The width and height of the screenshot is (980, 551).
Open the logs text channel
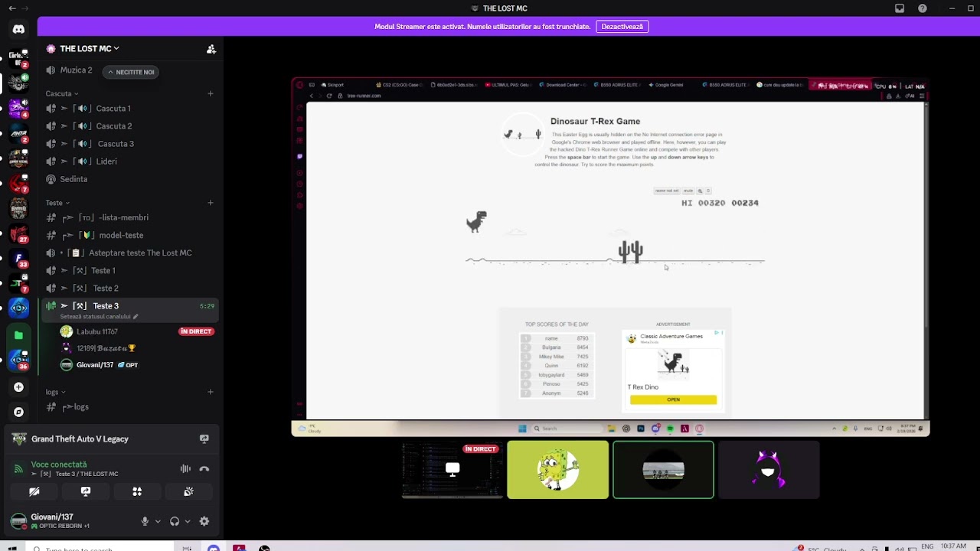(130, 407)
